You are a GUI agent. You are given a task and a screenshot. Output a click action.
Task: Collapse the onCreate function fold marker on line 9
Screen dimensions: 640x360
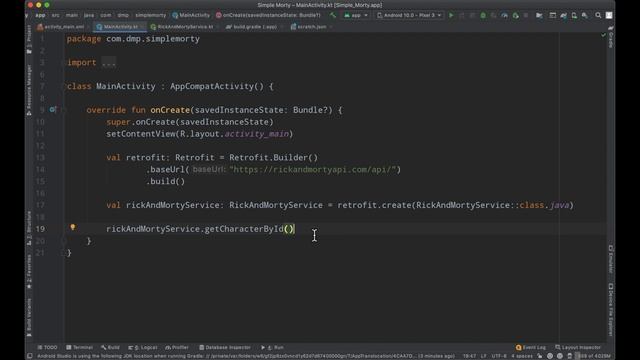(x=63, y=110)
